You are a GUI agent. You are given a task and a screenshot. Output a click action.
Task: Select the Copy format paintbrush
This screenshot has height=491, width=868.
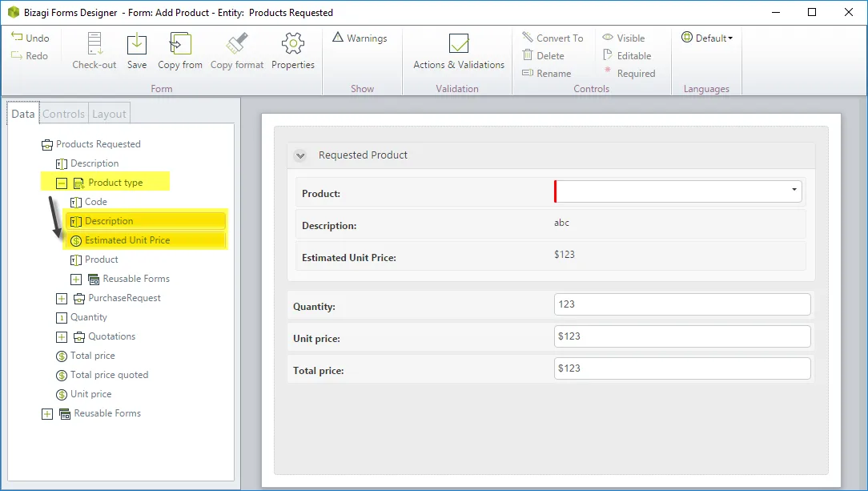237,44
